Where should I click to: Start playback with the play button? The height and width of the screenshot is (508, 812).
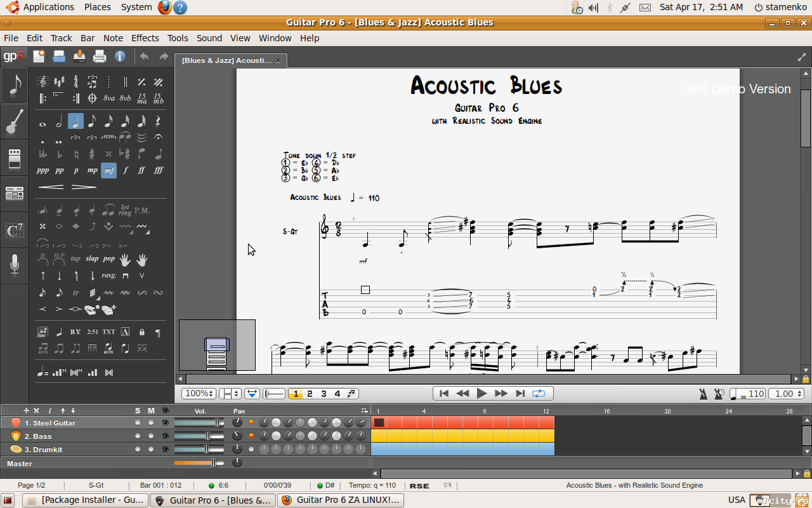coord(481,394)
